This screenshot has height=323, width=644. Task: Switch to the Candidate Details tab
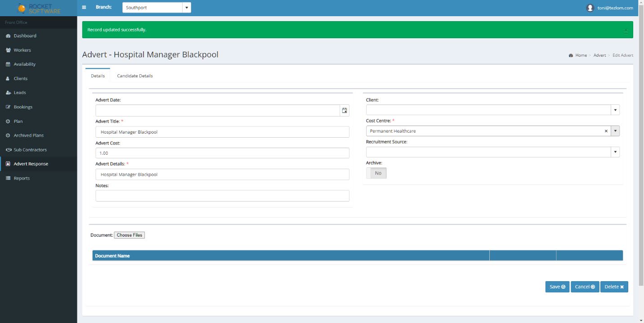[x=135, y=76]
